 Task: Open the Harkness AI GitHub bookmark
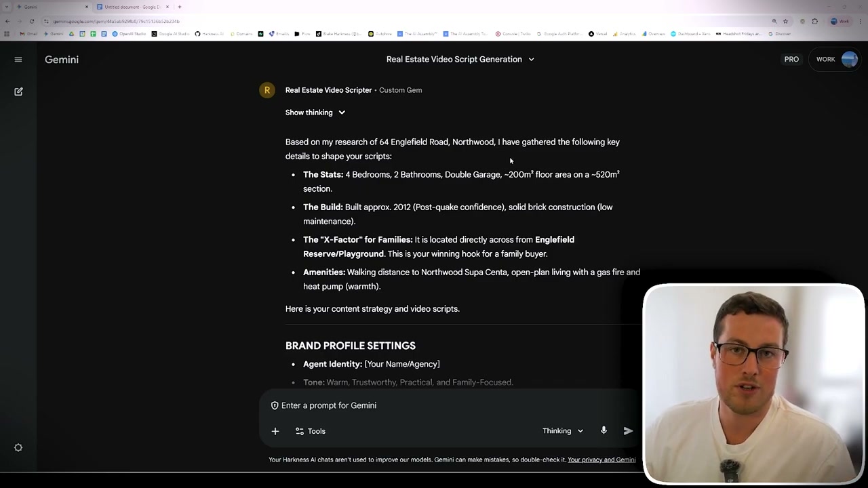coord(209,34)
